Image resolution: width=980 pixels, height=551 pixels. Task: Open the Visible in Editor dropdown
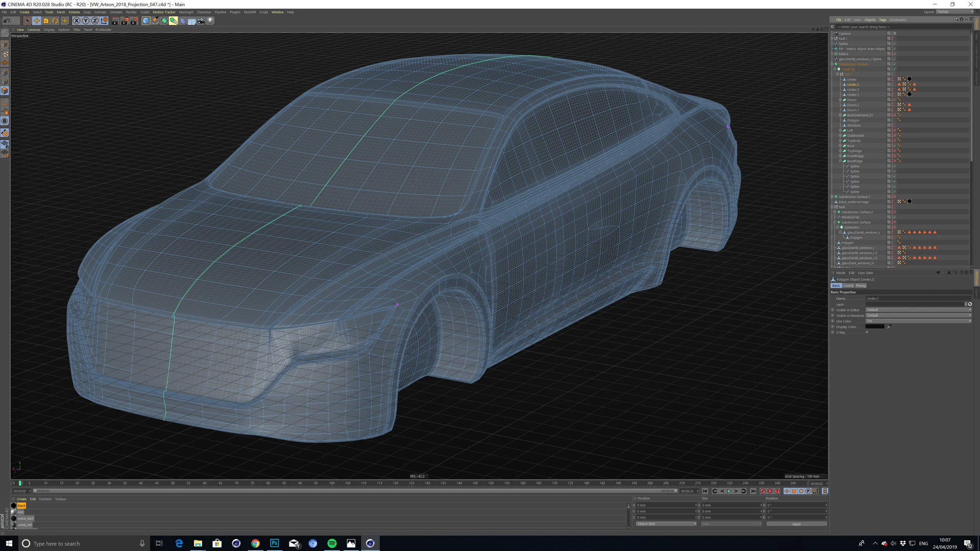(x=918, y=310)
